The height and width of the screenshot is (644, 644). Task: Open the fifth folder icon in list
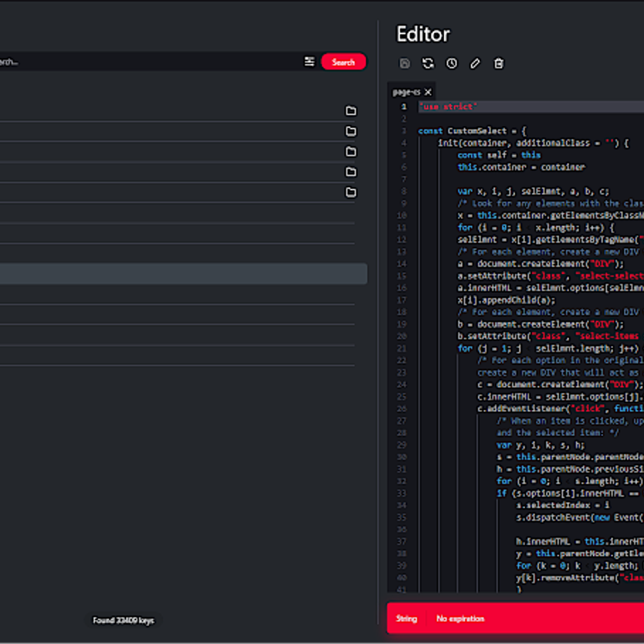pos(351,192)
